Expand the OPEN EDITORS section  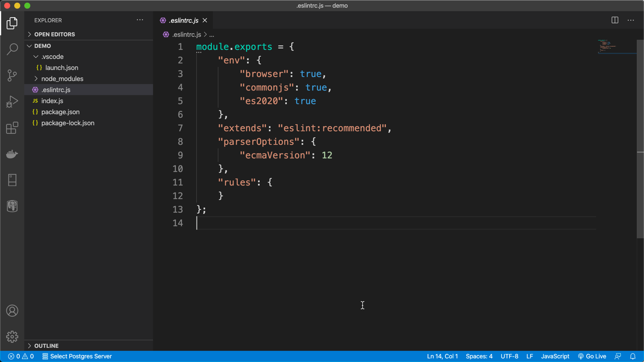point(89,34)
